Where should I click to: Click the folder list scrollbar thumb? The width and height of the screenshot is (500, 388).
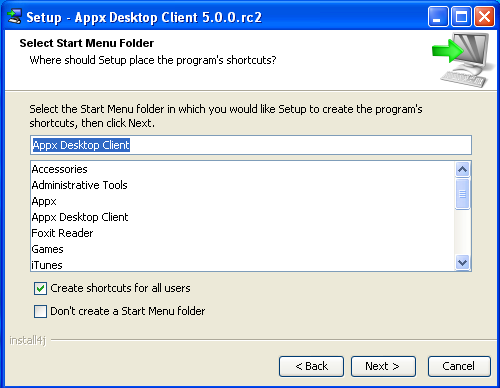click(462, 194)
